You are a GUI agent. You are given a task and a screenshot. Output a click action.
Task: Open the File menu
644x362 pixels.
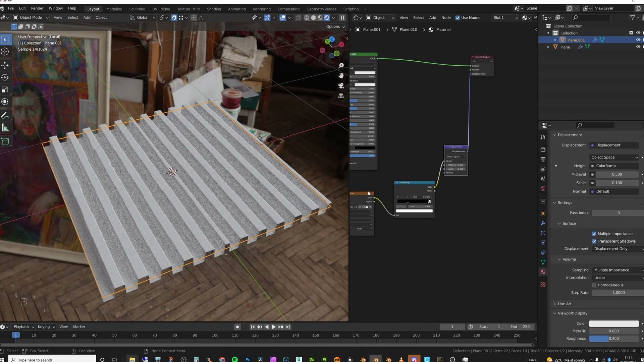[11, 8]
